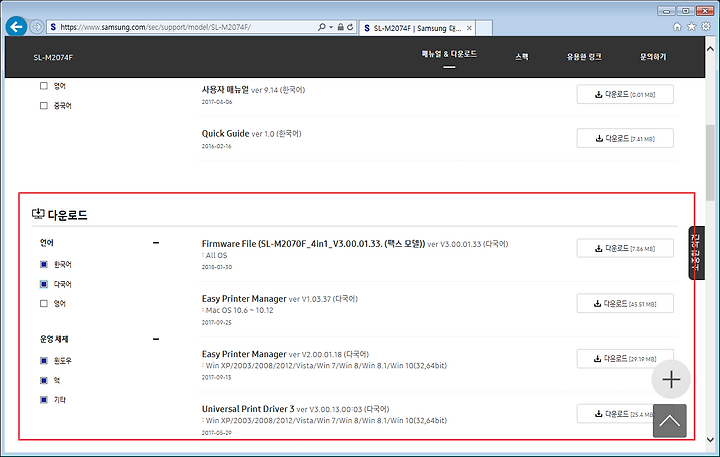The width and height of the screenshot is (720, 457).
Task: Click the 2018-01-30 firmware date text
Action: (217, 267)
